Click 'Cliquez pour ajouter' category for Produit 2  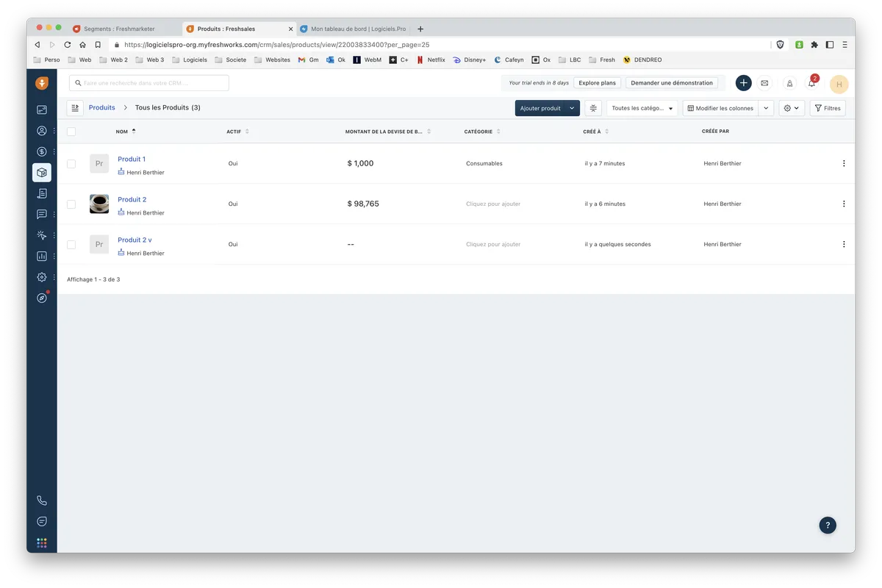tap(493, 204)
